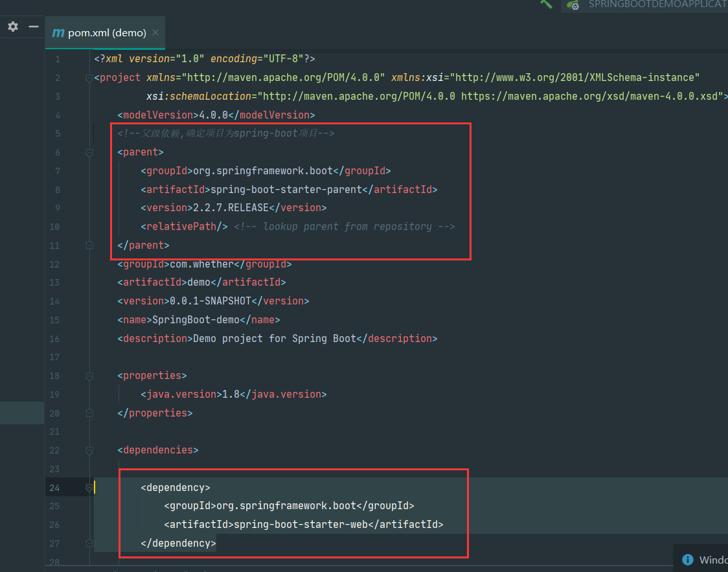Click the modelVersion 4.0.0 line
This screenshot has height=572, width=728.
pyautogui.click(x=216, y=115)
